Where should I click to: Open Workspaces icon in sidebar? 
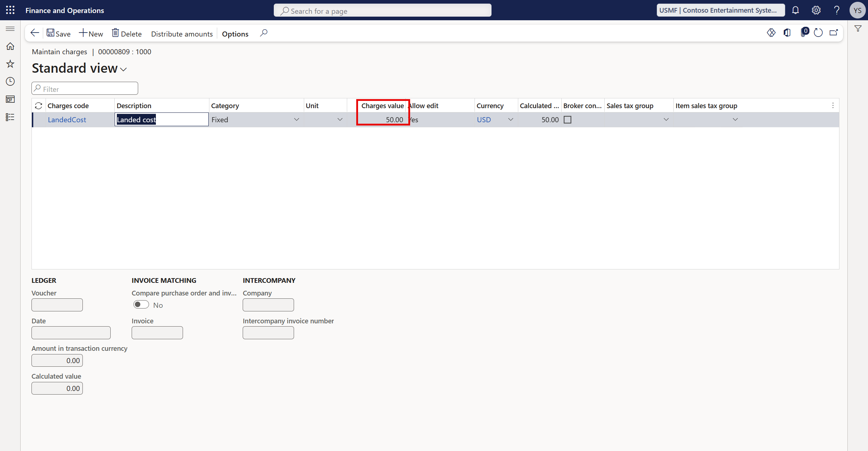tap(10, 99)
